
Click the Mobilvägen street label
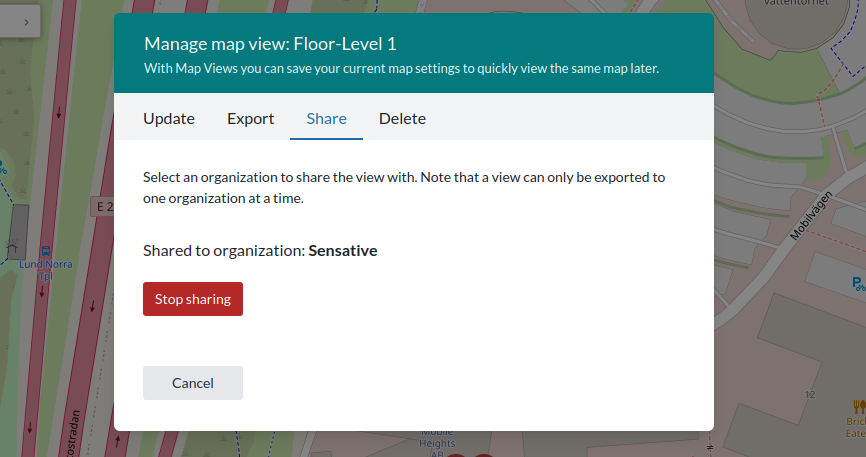tap(811, 216)
